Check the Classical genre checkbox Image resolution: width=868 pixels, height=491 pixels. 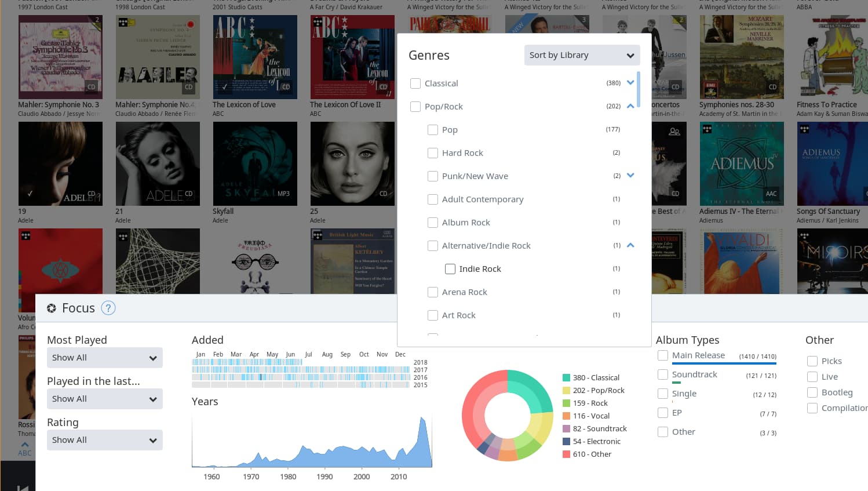[415, 83]
